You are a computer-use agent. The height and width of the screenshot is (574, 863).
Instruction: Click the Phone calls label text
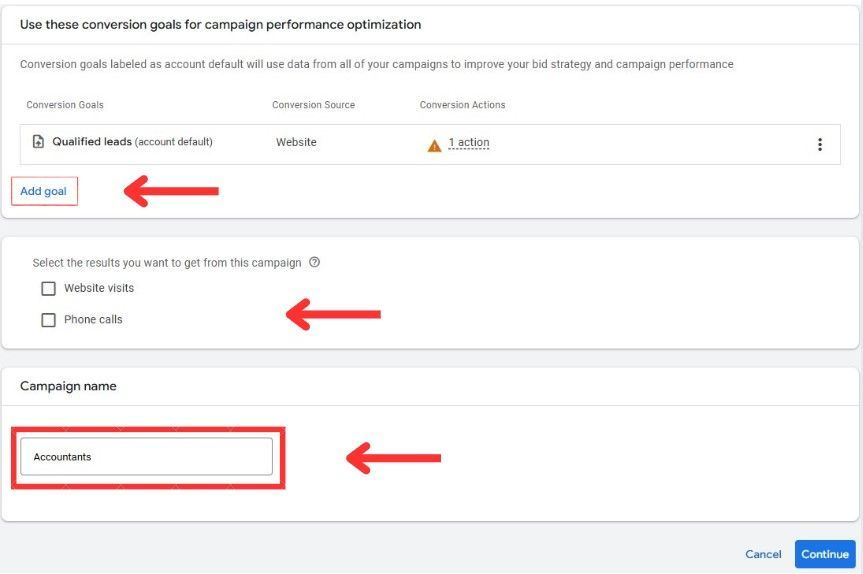pos(93,319)
